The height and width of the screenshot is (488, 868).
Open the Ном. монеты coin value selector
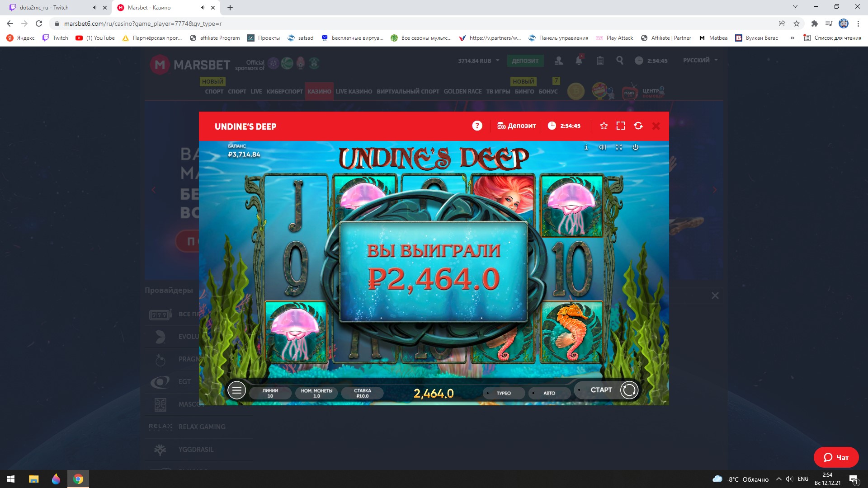316,393
